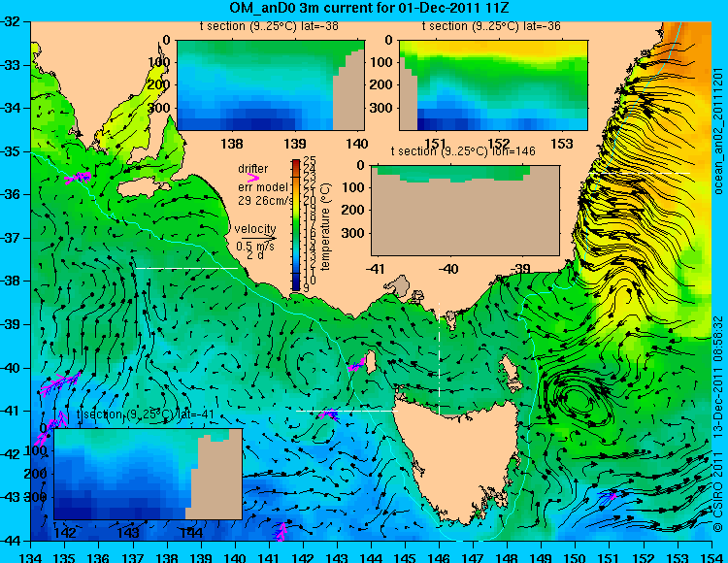Open the lat=-41 temperature section inset

(x=149, y=475)
